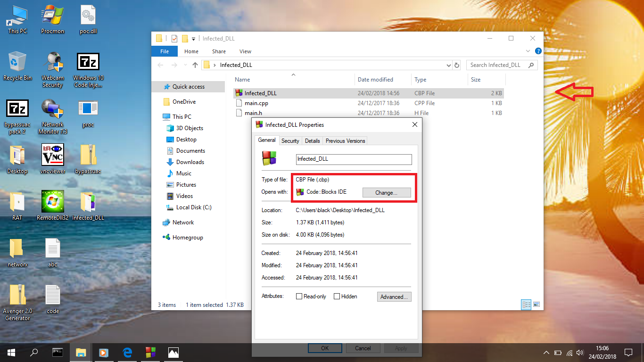
Task: Open the Share ribbon tab
Action: [219, 51]
